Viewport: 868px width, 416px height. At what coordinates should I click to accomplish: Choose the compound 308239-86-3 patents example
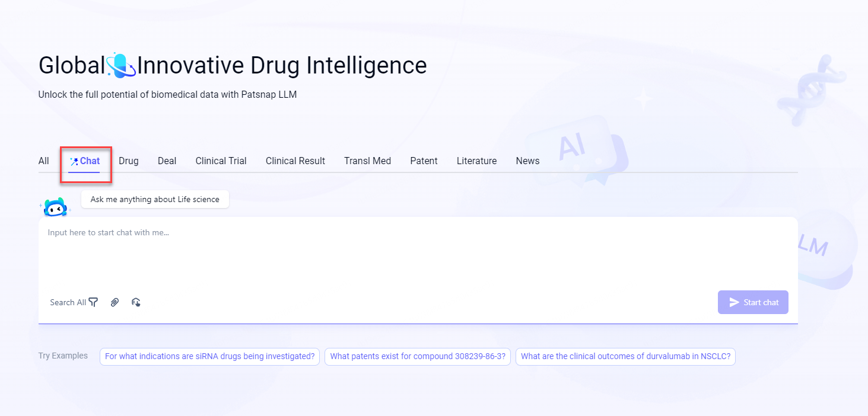pyautogui.click(x=418, y=357)
